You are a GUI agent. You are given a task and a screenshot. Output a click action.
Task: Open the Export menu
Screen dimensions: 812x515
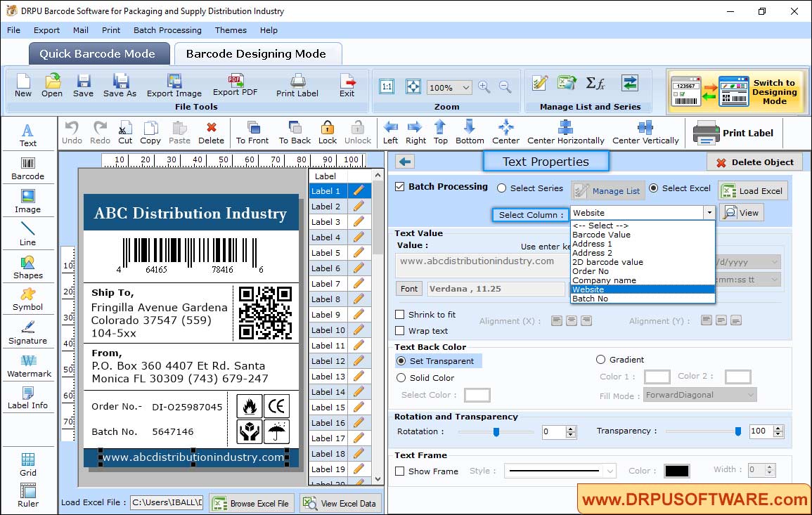pyautogui.click(x=46, y=30)
